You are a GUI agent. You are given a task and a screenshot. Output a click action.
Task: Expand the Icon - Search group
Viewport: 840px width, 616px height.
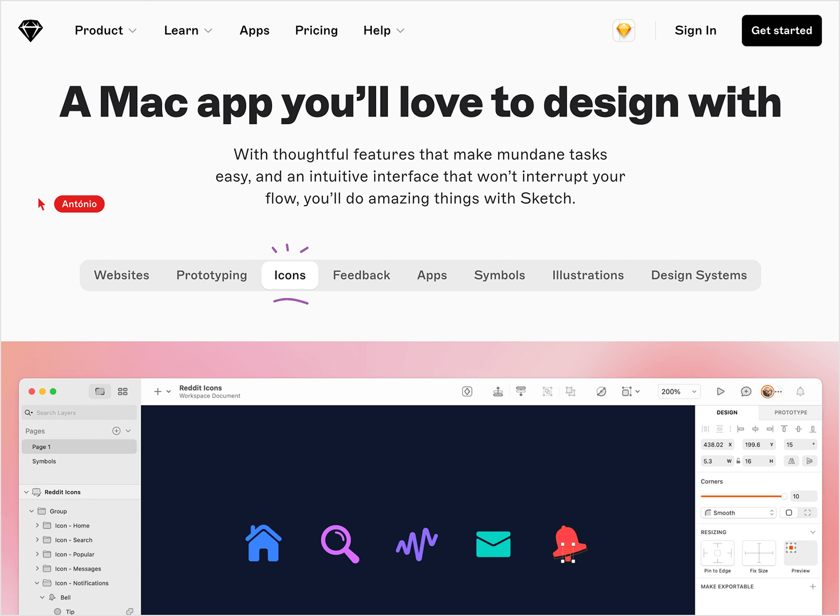point(38,540)
